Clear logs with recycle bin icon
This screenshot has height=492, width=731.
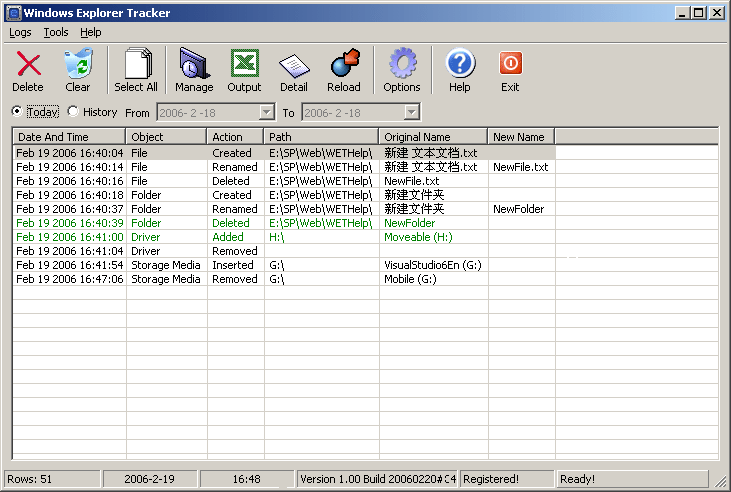[x=78, y=63]
